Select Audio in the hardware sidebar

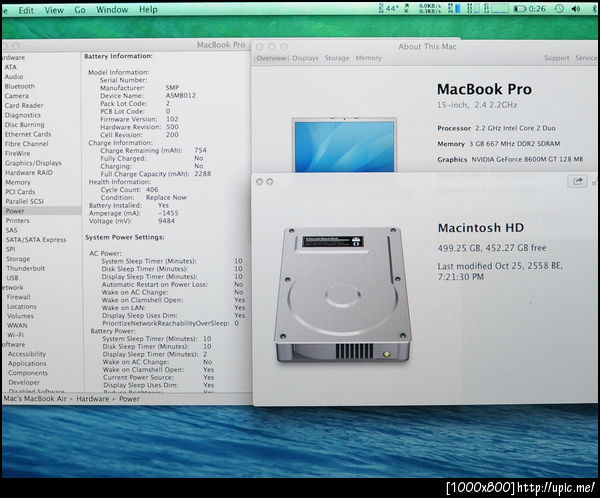click(14, 77)
